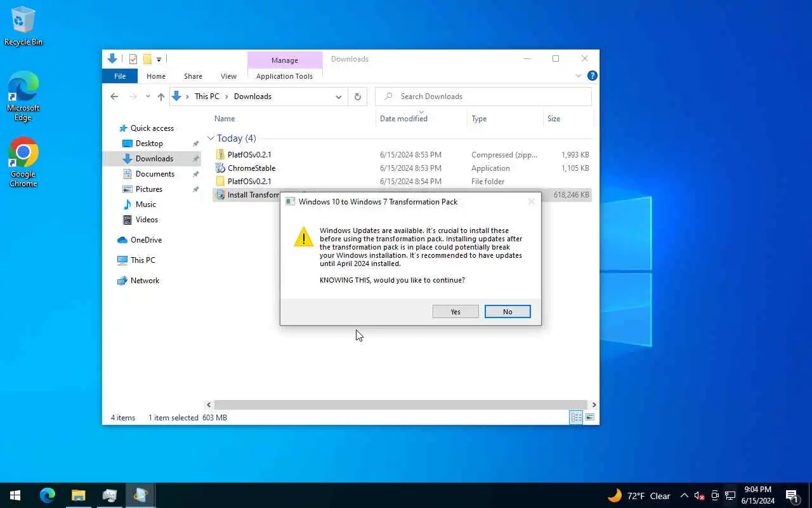This screenshot has width=812, height=508.
Task: Open Desktop in the navigation pane
Action: [149, 144]
